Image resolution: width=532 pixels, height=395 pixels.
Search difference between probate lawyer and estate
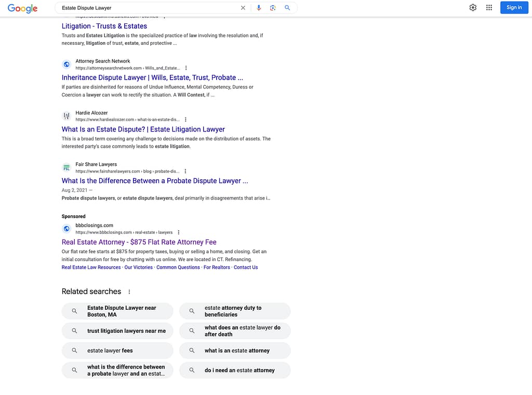click(117, 370)
